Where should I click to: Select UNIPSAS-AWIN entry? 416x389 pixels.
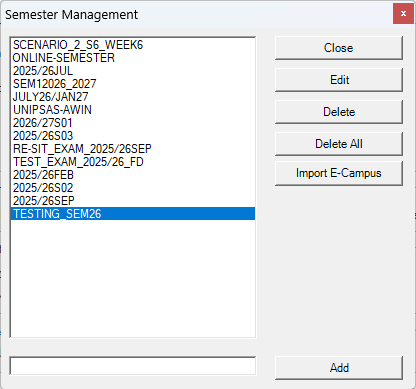(x=133, y=110)
